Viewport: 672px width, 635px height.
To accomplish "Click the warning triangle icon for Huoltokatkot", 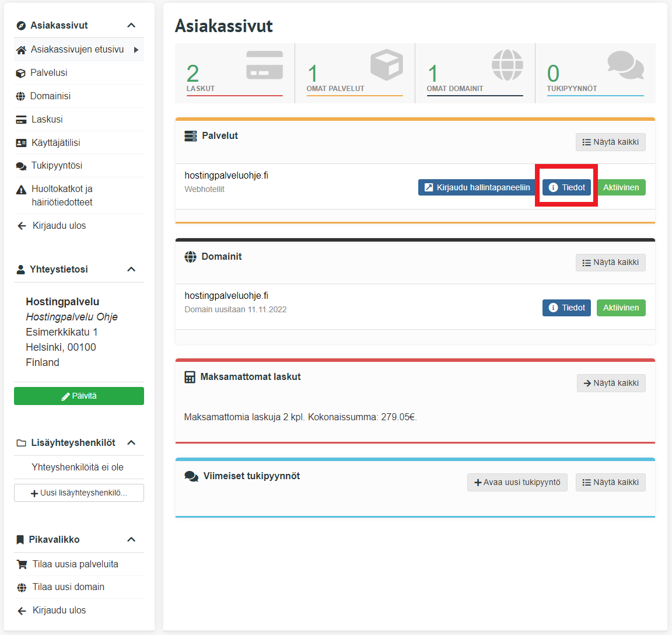I will (21, 190).
